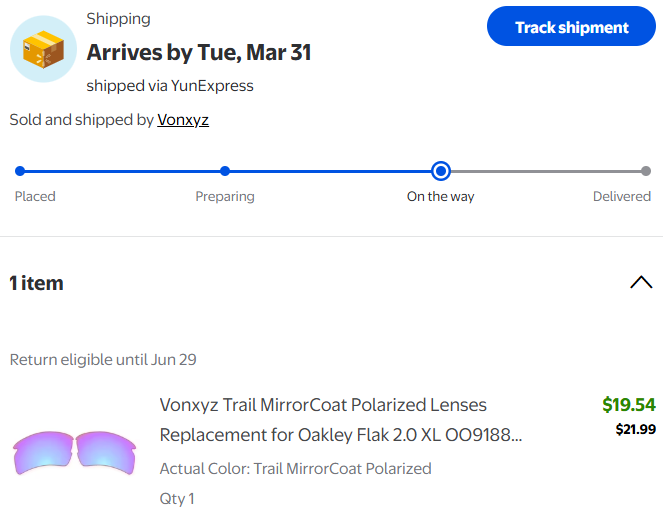Select the On the way status circle
Image resolution: width=663 pixels, height=512 pixels.
[x=441, y=171]
